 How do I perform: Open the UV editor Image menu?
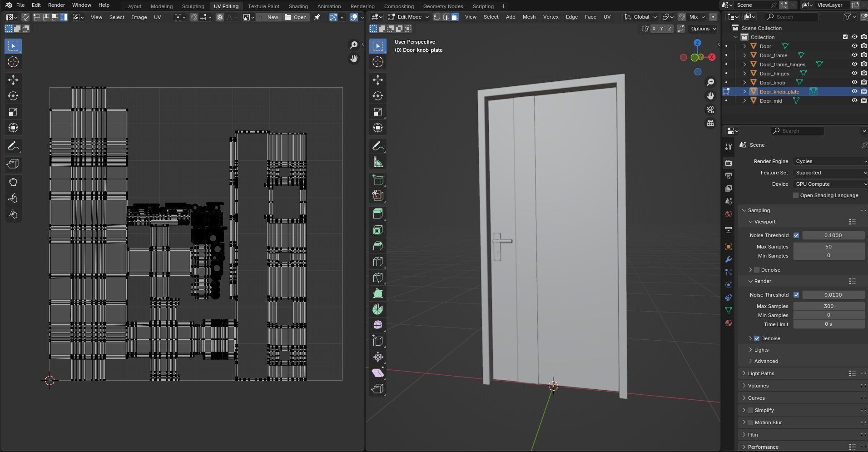[x=139, y=17]
